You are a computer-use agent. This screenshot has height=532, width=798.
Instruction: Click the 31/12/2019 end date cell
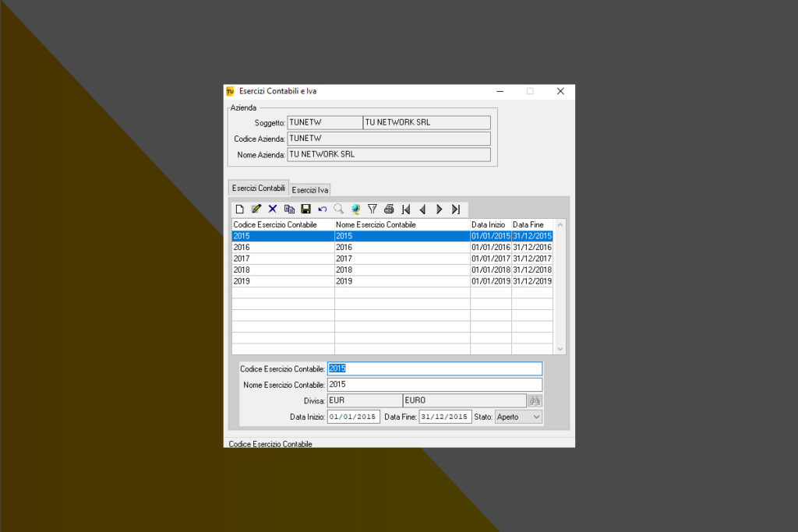coord(531,280)
